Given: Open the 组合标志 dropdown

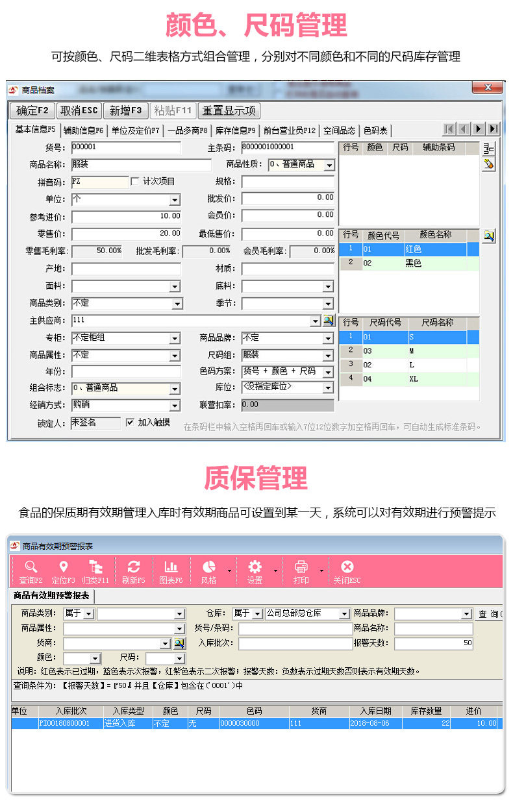Looking at the screenshot, I should point(175,389).
